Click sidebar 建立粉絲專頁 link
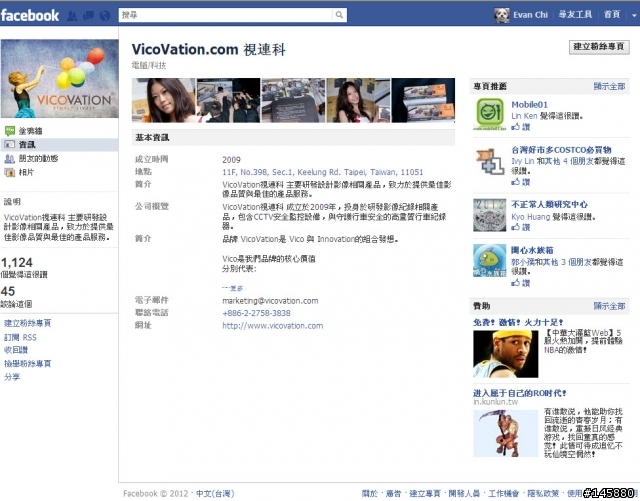 coord(27,323)
